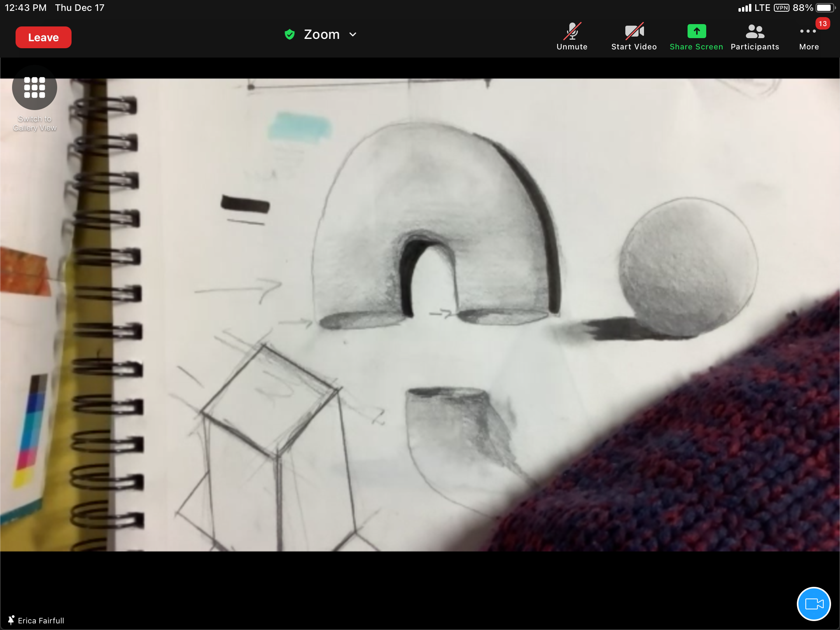Open the Participants list
Screen dimensions: 840x630
point(755,37)
